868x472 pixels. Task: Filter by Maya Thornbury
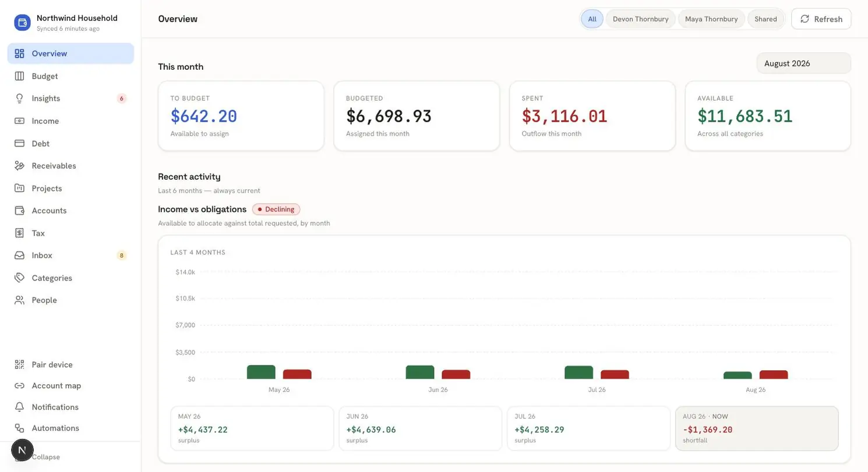711,19
